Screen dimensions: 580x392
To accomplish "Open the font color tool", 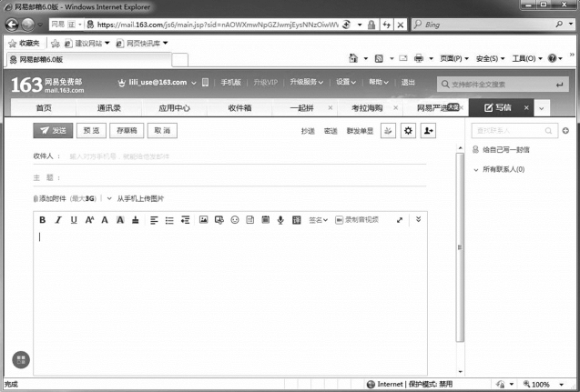I will [105, 220].
